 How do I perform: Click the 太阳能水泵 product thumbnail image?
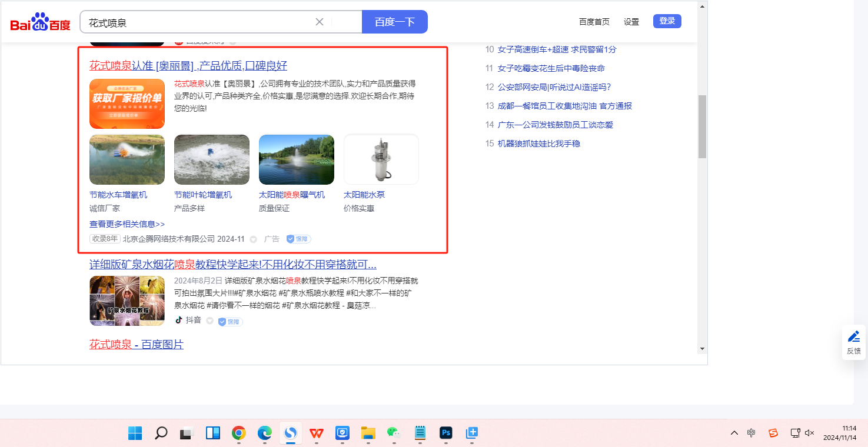click(381, 159)
